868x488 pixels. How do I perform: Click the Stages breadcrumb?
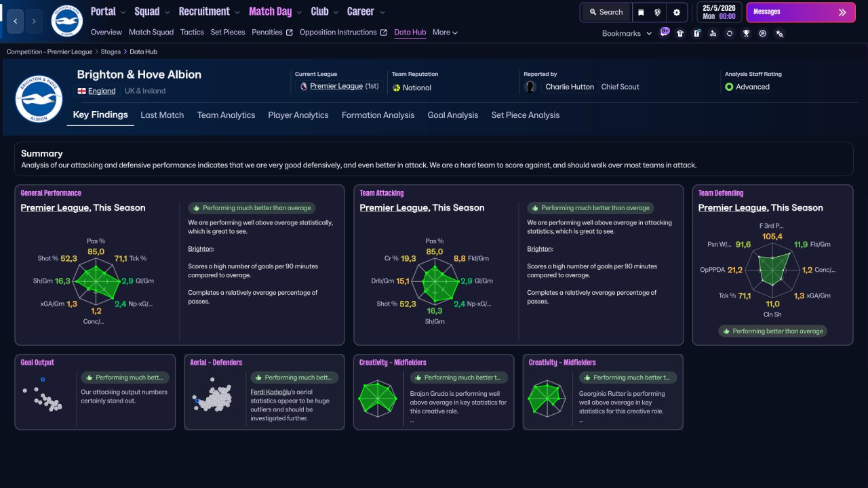[112, 52]
